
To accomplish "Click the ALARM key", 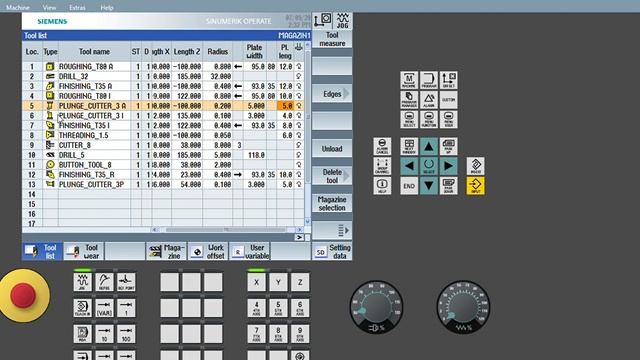I will click(x=429, y=100).
